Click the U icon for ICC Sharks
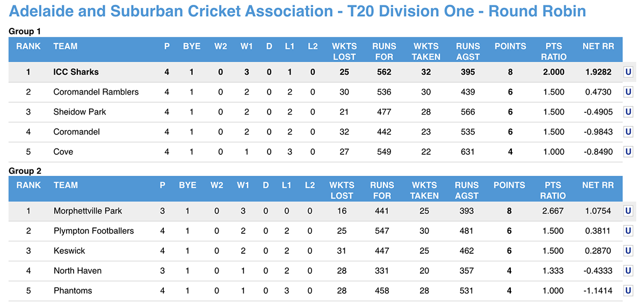This screenshot has height=307, width=644. click(627, 72)
